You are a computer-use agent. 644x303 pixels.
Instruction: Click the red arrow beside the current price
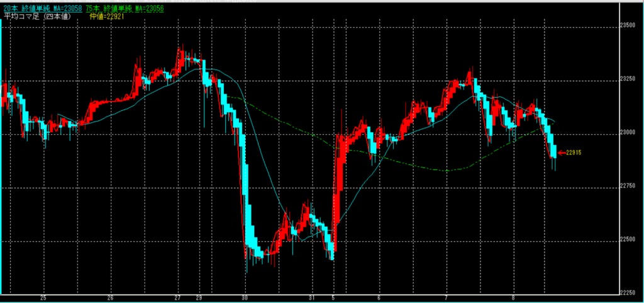point(562,152)
